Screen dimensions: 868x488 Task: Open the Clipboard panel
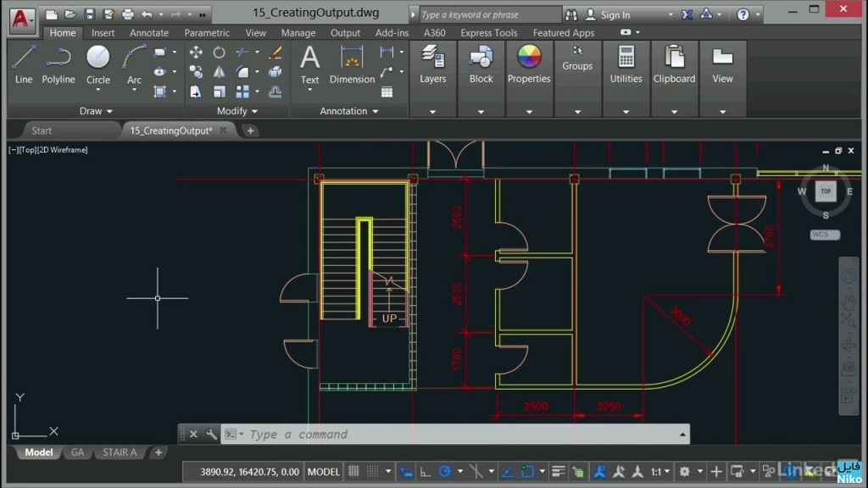tap(674, 64)
